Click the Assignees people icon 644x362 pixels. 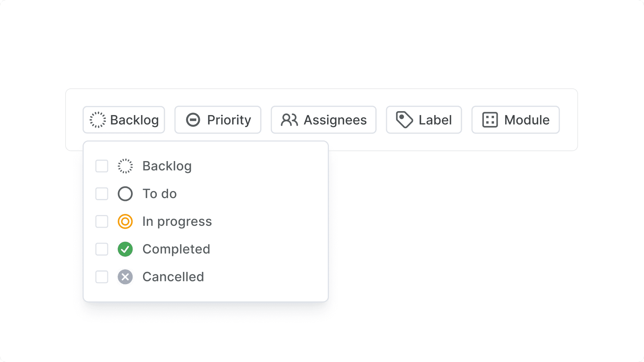click(289, 119)
